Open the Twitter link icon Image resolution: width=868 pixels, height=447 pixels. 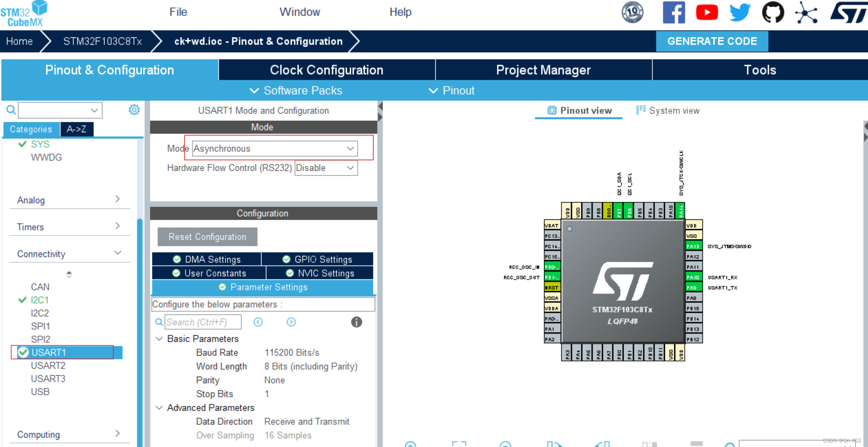tap(740, 12)
